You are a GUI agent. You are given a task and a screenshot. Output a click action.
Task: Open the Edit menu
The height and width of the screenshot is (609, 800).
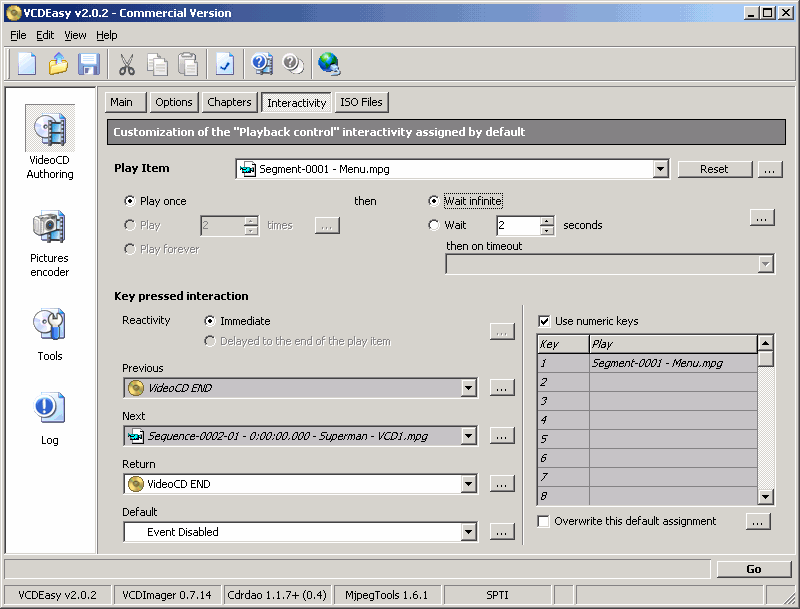click(45, 35)
